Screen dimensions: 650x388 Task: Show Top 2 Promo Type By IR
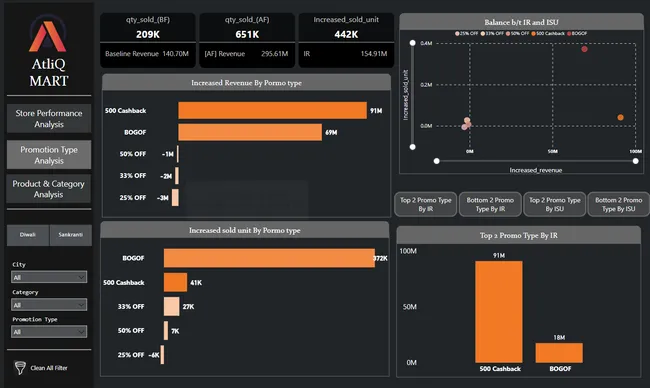point(426,204)
